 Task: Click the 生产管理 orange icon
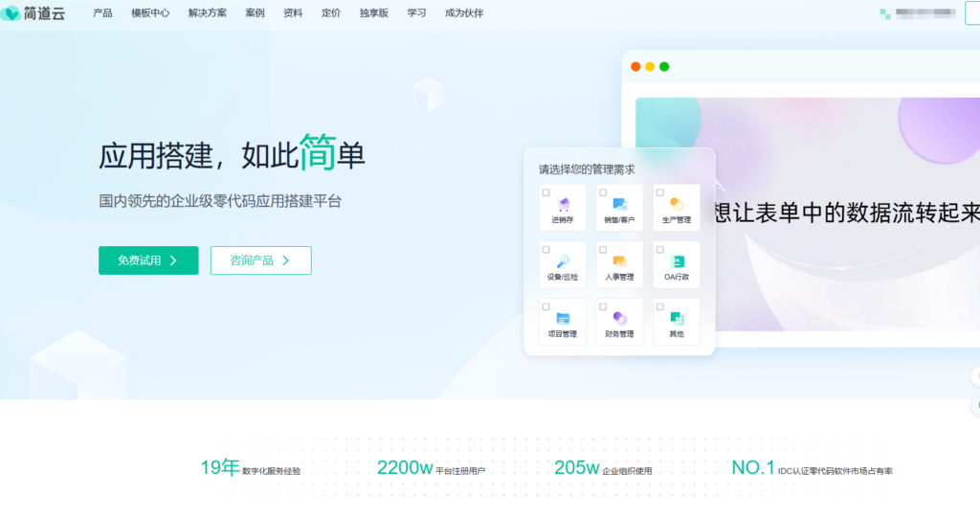(x=677, y=204)
